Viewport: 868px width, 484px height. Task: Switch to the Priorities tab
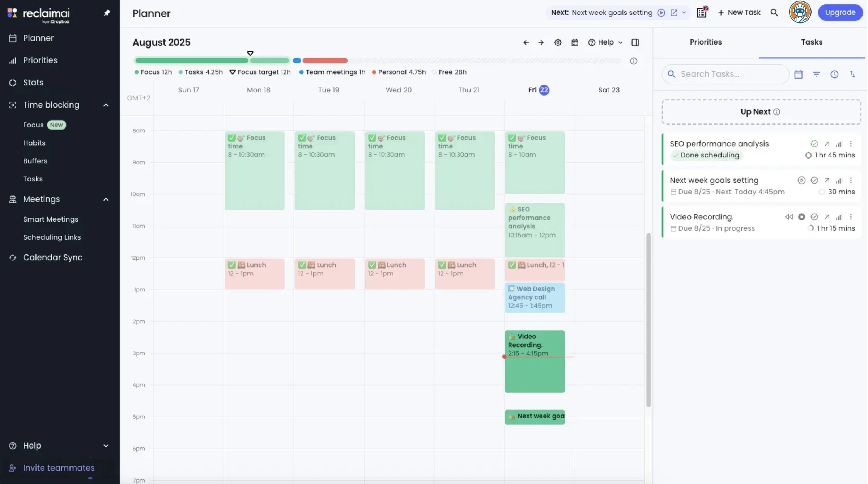coord(705,42)
